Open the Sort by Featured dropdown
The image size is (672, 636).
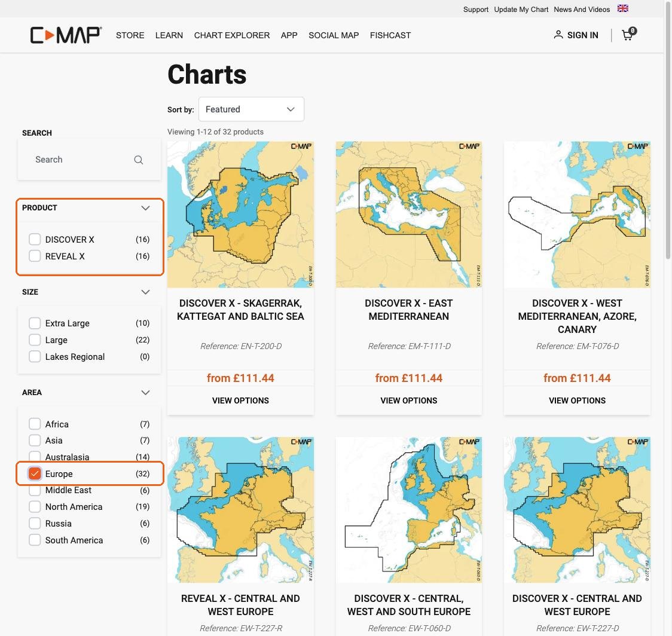pos(251,109)
